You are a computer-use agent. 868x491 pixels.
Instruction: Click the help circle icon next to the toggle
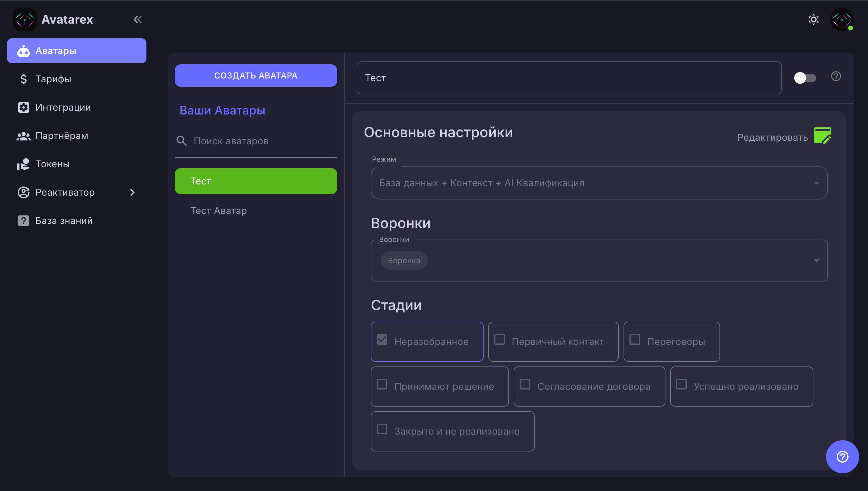836,76
